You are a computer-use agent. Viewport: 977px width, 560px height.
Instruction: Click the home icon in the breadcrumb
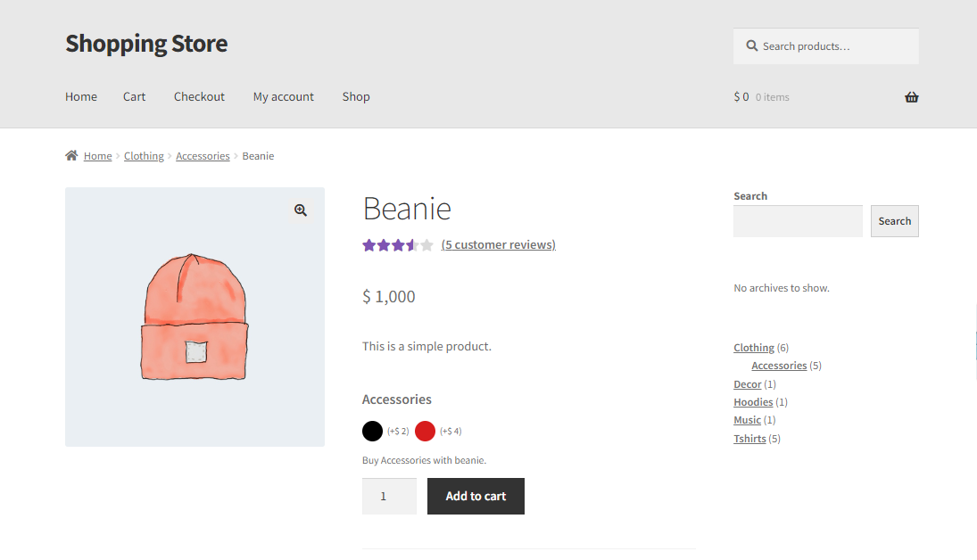click(71, 155)
